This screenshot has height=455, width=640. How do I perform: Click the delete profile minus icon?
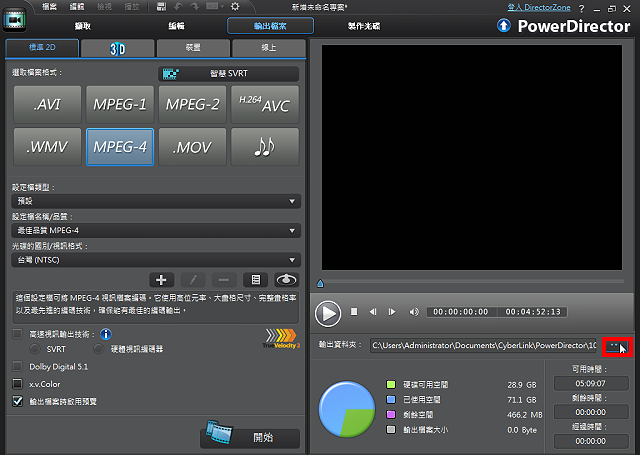pos(224,280)
